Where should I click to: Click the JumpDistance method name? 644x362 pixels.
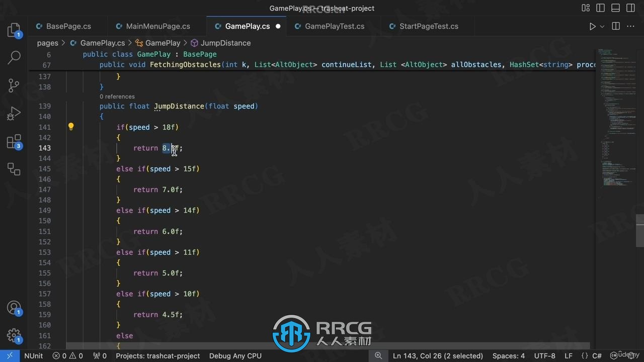coord(179,106)
